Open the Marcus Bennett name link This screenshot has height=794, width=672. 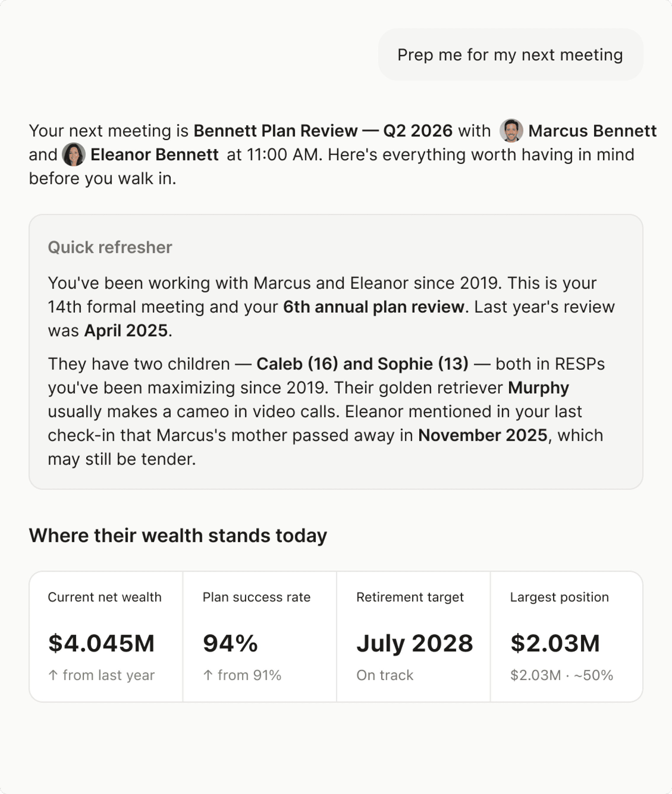tap(592, 131)
